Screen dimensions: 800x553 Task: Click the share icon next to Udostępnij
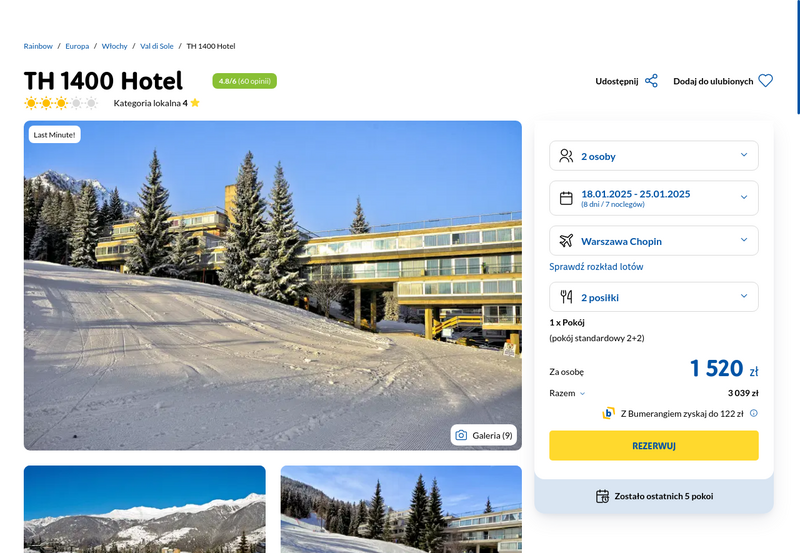(651, 81)
